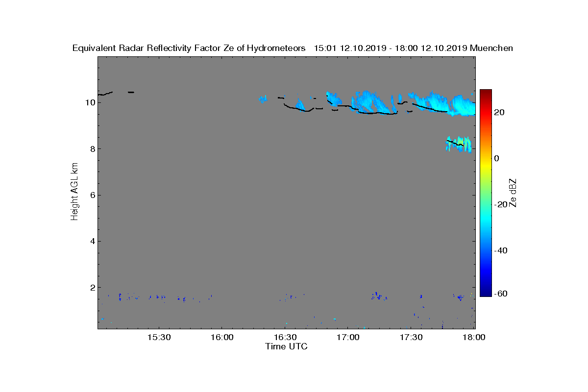Click the colorbar value -40

pos(500,250)
